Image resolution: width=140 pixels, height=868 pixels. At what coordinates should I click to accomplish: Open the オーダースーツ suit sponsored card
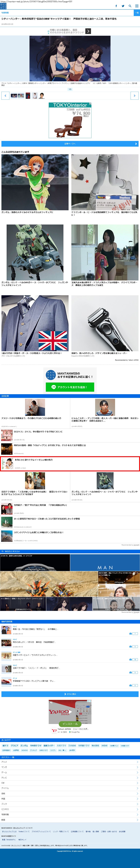pyautogui.click(x=35, y=326)
